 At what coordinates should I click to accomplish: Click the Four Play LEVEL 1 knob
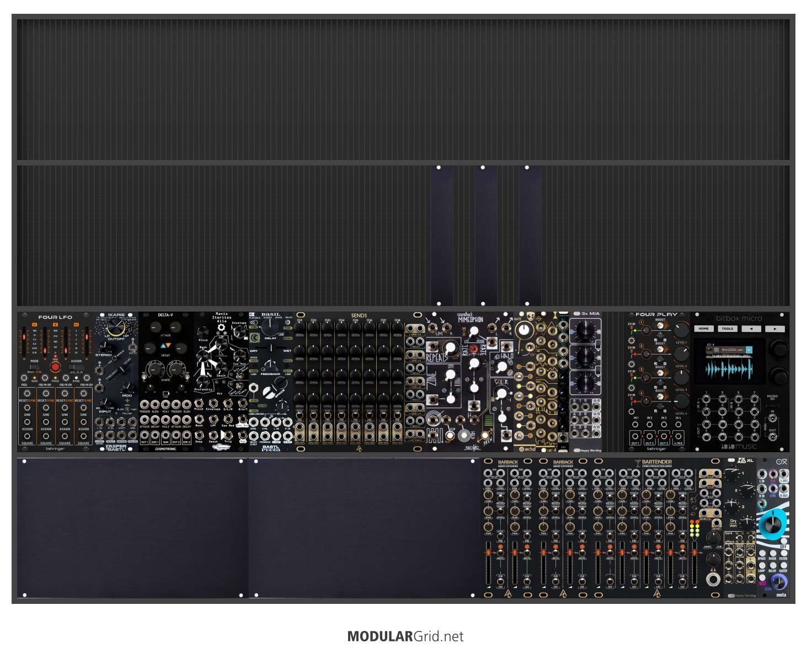pos(681,330)
